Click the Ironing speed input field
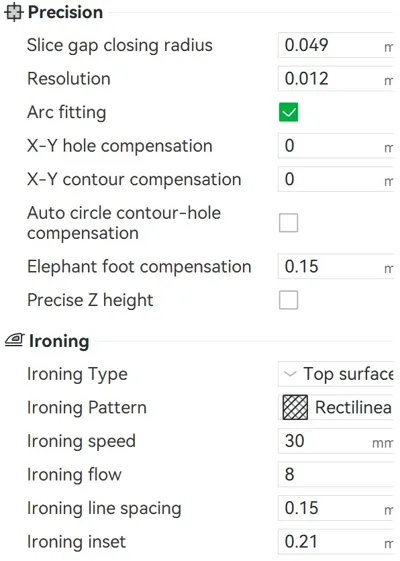 336,441
